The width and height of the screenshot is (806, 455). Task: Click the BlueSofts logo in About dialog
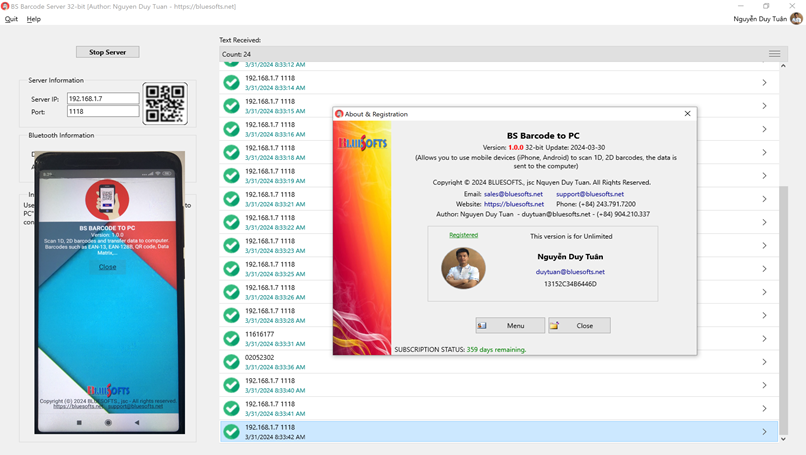click(x=362, y=144)
